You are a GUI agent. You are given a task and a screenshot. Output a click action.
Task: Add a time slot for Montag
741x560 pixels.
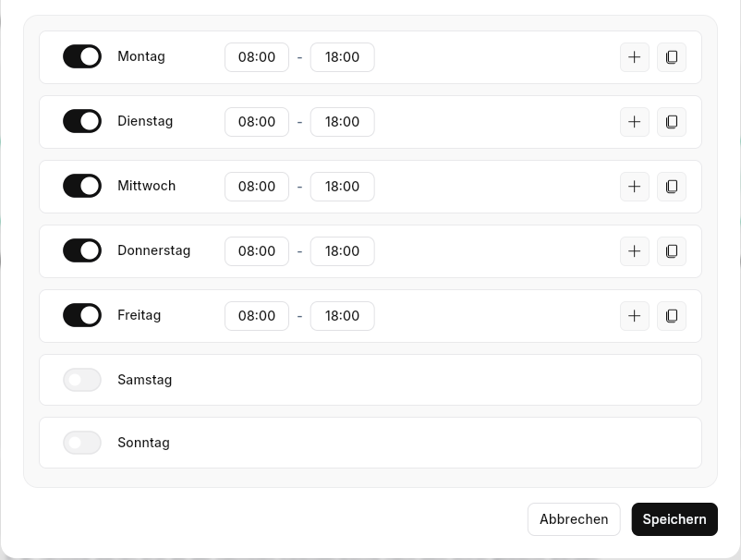coord(635,57)
